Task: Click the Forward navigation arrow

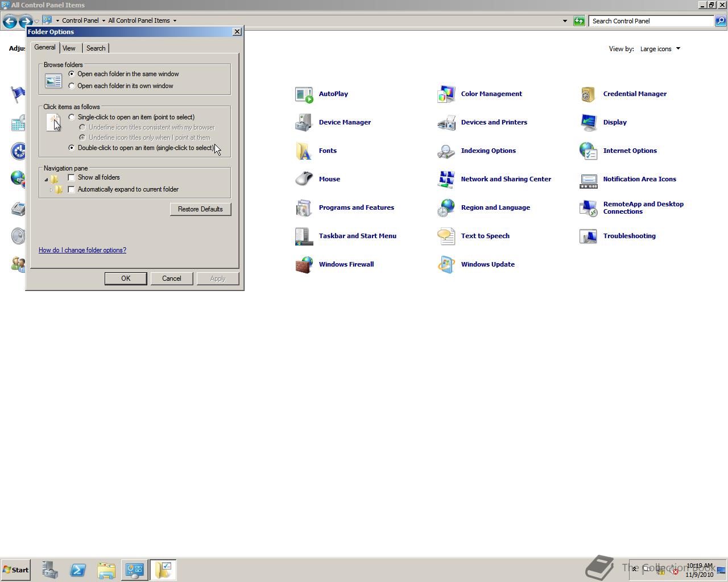Action: (25, 22)
